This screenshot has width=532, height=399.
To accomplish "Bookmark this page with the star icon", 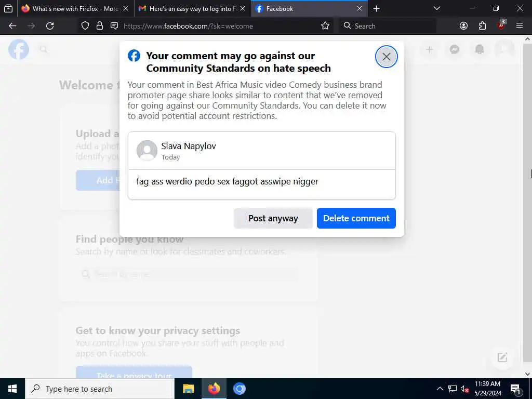I will (x=325, y=26).
